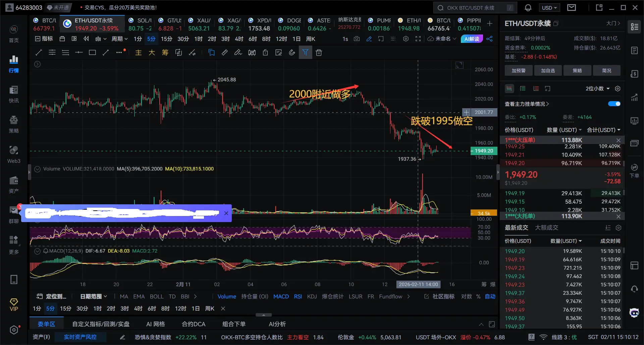
Task: Open the 下单 order panel in right sidebar
Action: pos(634,171)
